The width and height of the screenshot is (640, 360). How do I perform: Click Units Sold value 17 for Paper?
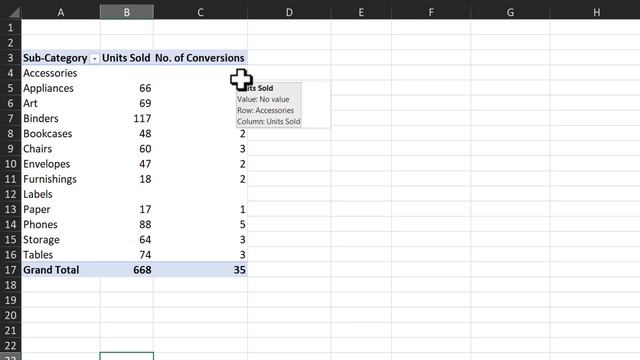[x=145, y=209]
